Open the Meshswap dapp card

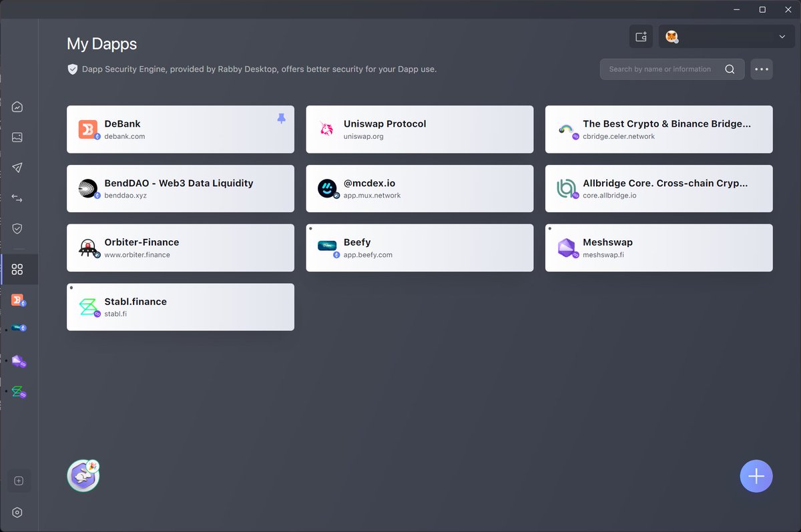point(659,248)
